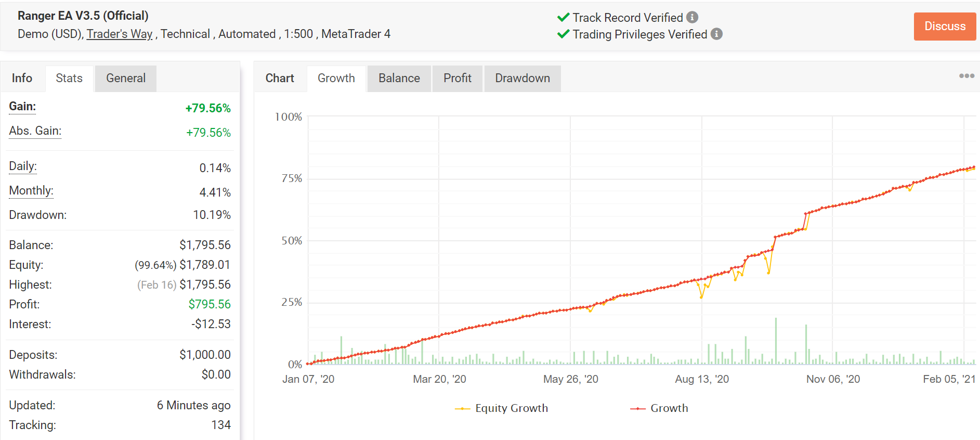Click the $0.00 withdrawals value
This screenshot has height=440, width=980.
click(216, 374)
